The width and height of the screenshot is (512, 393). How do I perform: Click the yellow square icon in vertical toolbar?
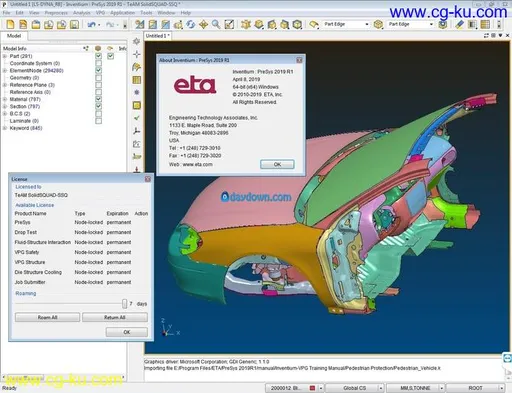click(x=137, y=105)
